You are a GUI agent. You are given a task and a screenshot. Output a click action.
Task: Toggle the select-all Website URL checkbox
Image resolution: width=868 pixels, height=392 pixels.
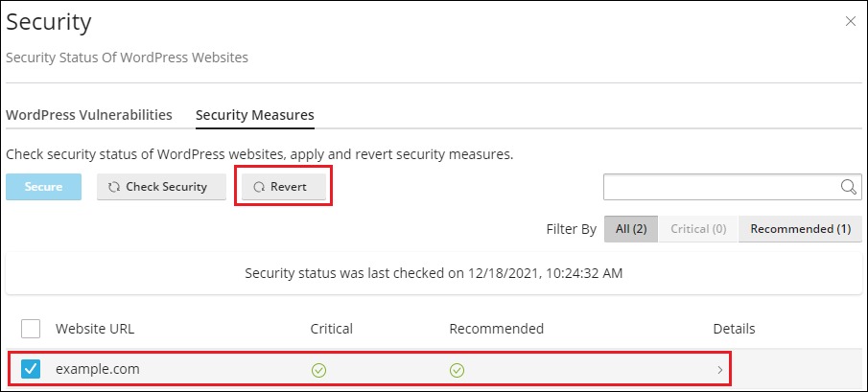pyautogui.click(x=31, y=329)
